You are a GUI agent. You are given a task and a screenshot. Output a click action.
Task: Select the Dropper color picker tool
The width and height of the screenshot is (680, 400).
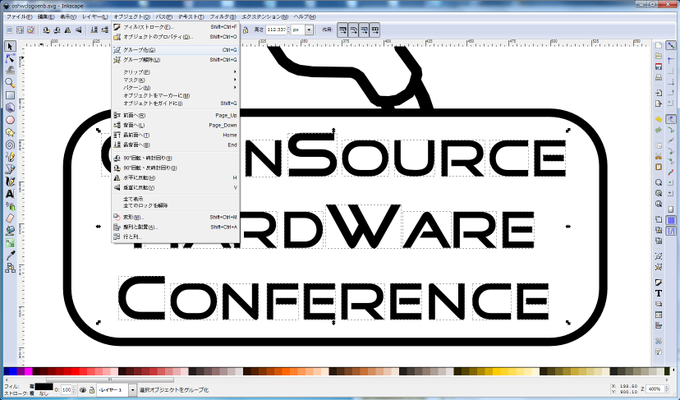coord(10,256)
